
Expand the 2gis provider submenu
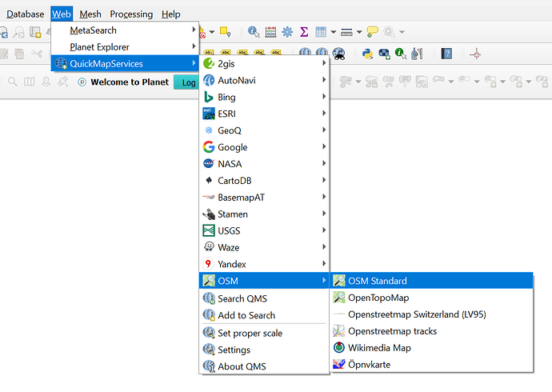[264, 64]
